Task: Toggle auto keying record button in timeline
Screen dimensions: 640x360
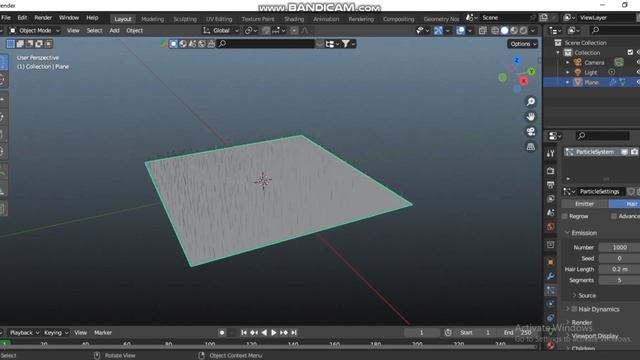Action: coord(222,333)
